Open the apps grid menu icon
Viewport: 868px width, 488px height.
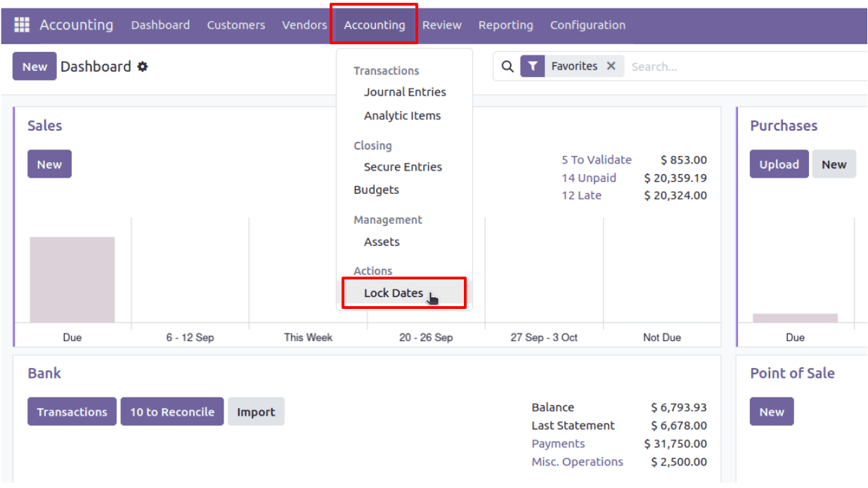coord(22,25)
